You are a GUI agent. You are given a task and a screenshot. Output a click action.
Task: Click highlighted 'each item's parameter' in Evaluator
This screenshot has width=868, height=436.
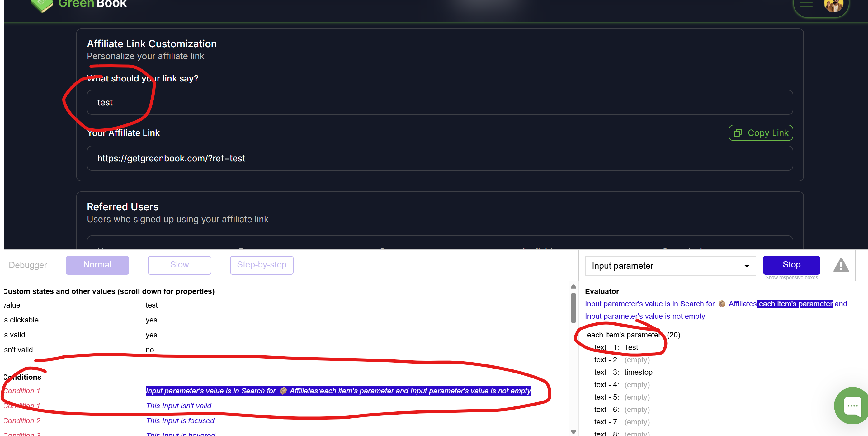795,304
